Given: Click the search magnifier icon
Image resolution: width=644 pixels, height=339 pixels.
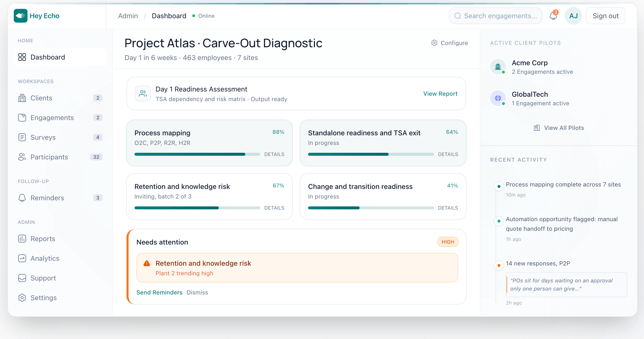Looking at the screenshot, I should tap(457, 16).
